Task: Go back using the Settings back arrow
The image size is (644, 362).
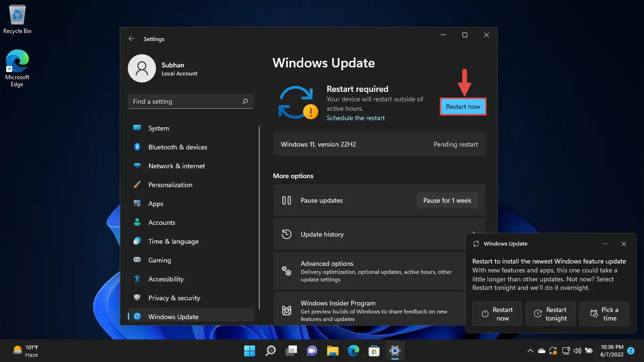Action: coord(132,39)
